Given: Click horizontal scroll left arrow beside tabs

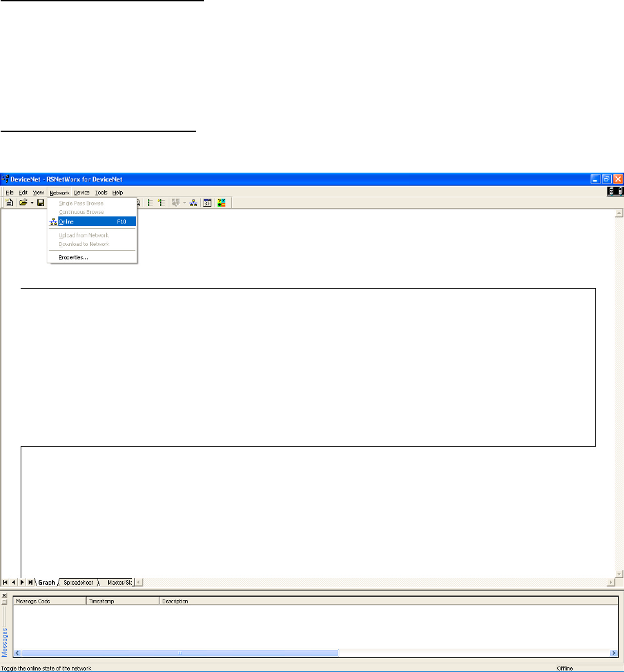Looking at the screenshot, I should point(139,582).
